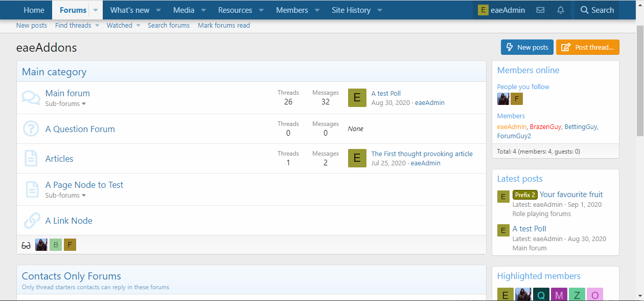Click the blue New posts button
The width and height of the screenshot is (644, 301).
coord(526,47)
